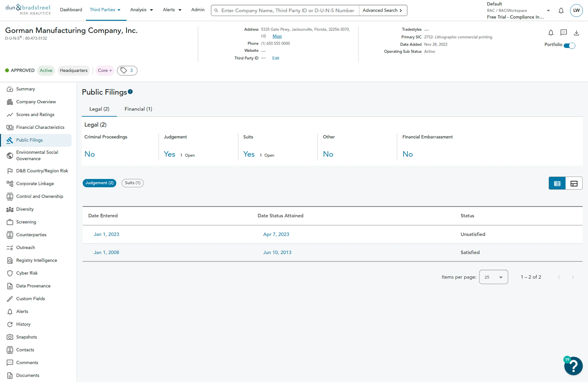Click the Apr 7, 2023 date link

[x=276, y=234]
